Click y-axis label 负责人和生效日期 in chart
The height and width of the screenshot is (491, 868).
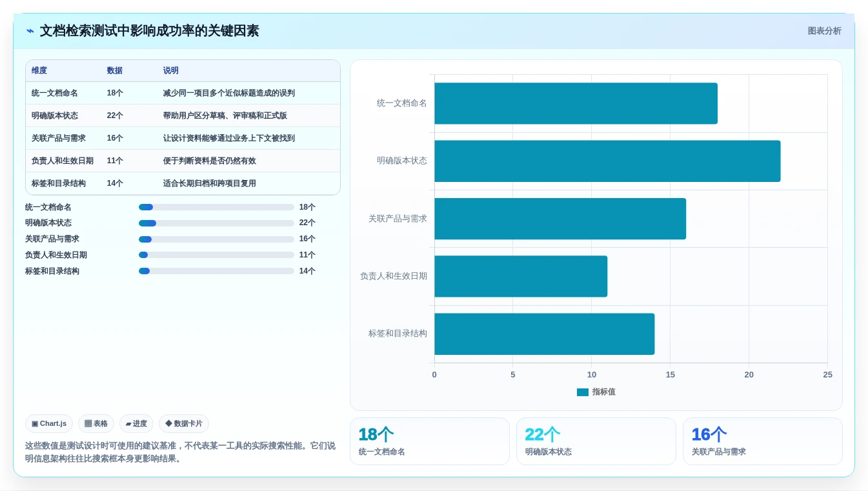pyautogui.click(x=394, y=276)
